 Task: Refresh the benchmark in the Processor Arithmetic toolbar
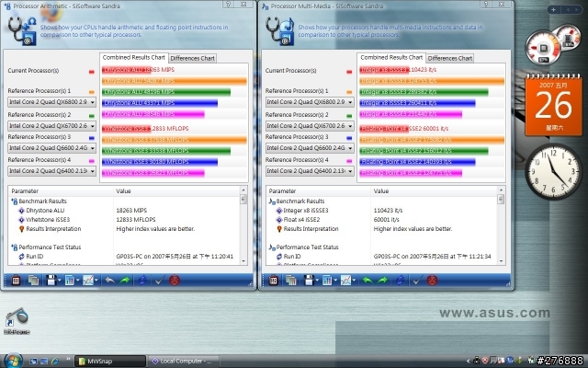(142, 280)
